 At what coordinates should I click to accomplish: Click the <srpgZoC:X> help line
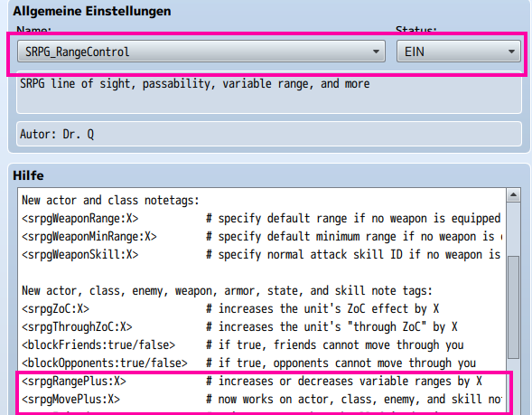(x=230, y=308)
